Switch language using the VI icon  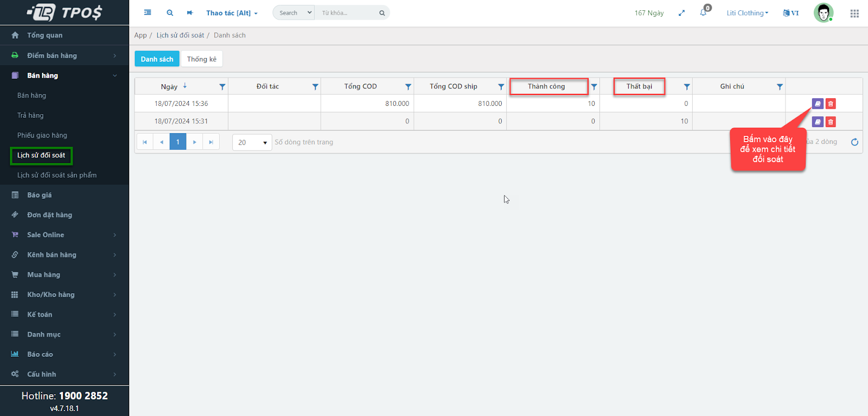pyautogui.click(x=791, y=13)
